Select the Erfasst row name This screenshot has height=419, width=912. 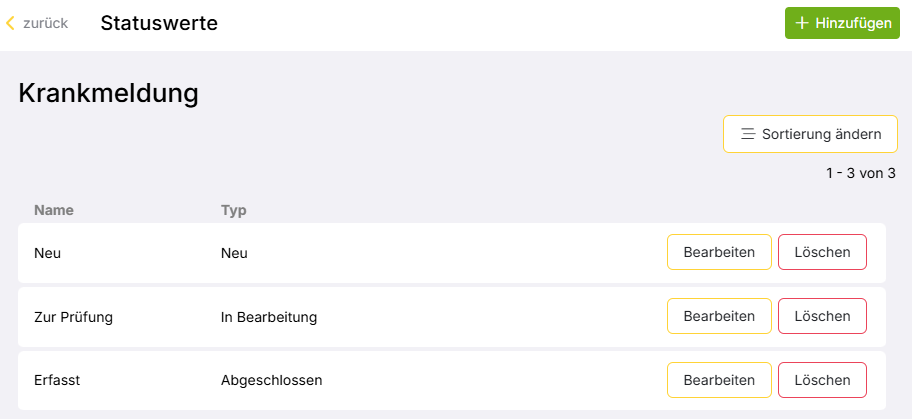click(59, 380)
